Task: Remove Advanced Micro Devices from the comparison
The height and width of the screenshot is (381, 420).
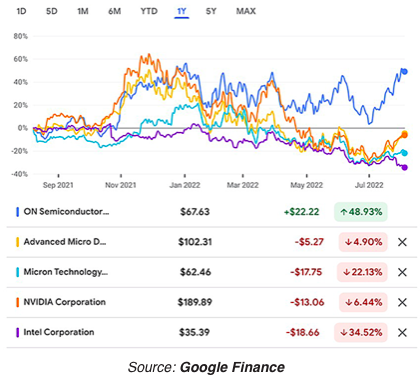Action: (402, 242)
